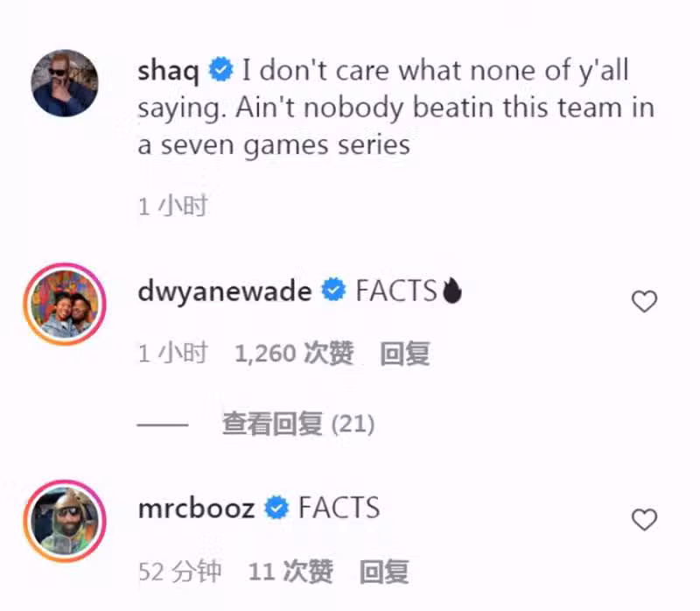This screenshot has height=611, width=700.
Task: Like mrcbooz's FACTS comment
Action: [x=644, y=519]
